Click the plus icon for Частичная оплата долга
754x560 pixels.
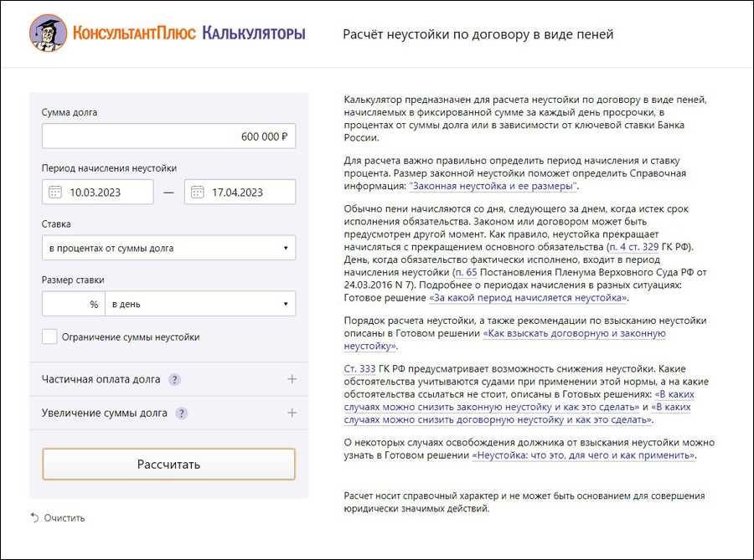pos(292,379)
